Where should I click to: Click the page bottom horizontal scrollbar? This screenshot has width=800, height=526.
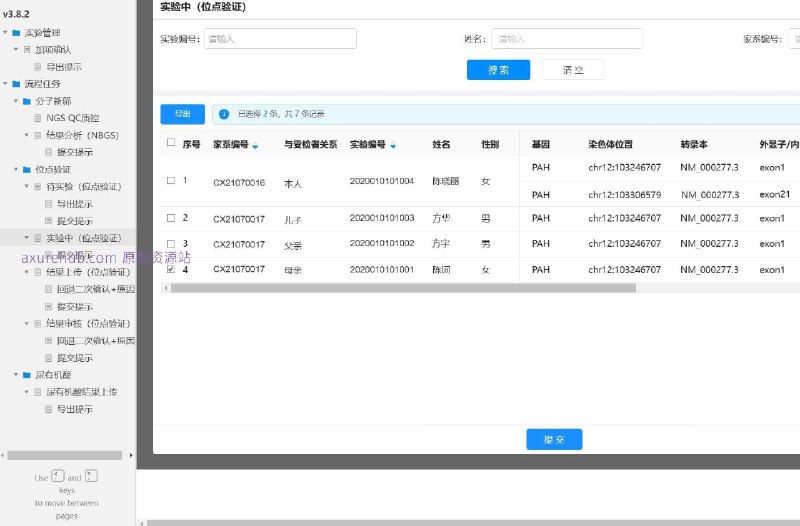click(473, 522)
